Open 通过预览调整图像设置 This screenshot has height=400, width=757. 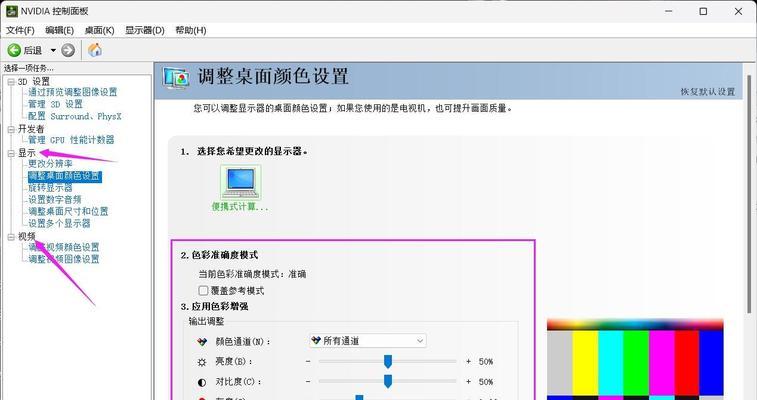click(72, 92)
